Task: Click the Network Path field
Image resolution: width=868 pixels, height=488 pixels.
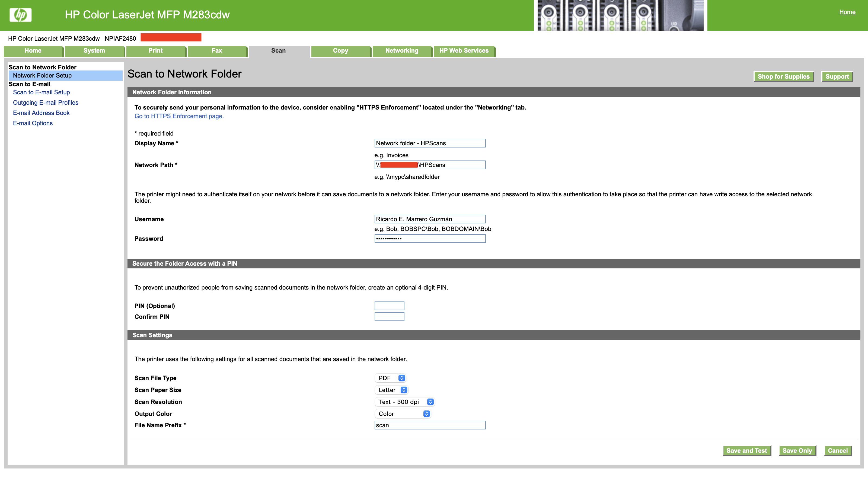Action: pyautogui.click(x=430, y=165)
